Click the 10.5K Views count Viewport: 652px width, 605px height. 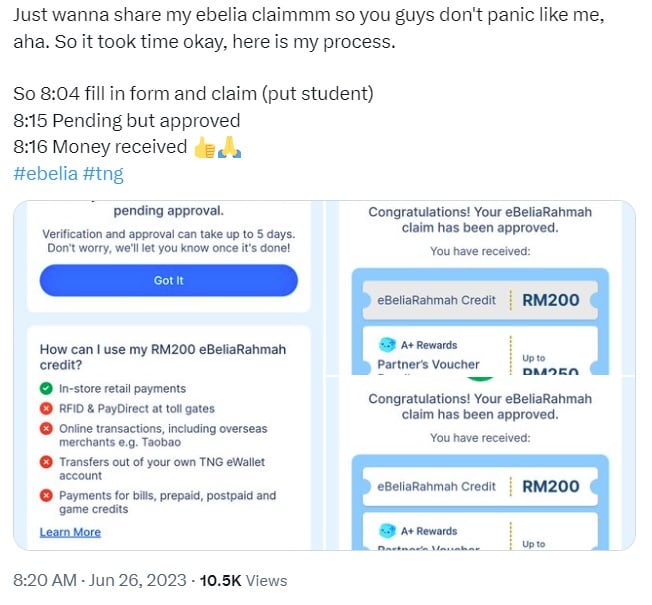coord(243,580)
